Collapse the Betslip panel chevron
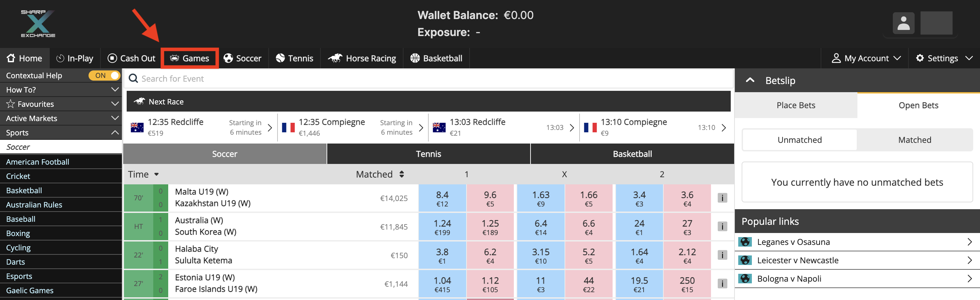The image size is (980, 300). (750, 80)
